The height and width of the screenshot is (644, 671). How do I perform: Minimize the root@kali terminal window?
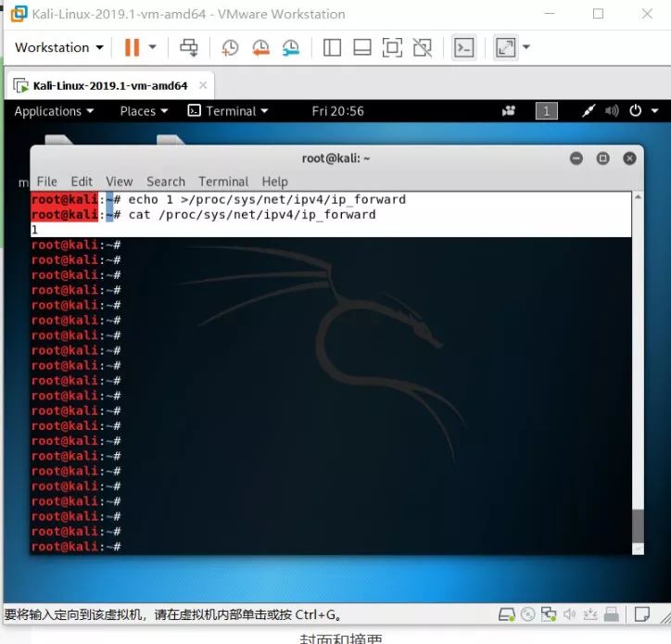576,158
